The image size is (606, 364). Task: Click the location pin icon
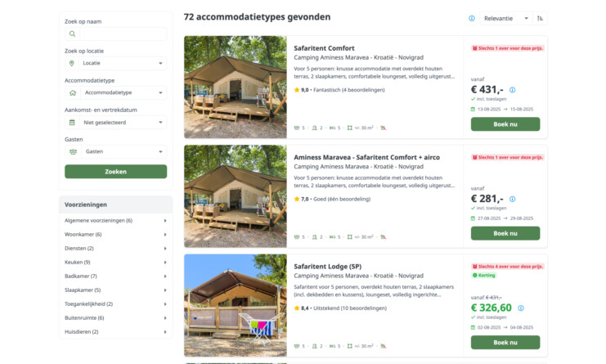point(73,63)
